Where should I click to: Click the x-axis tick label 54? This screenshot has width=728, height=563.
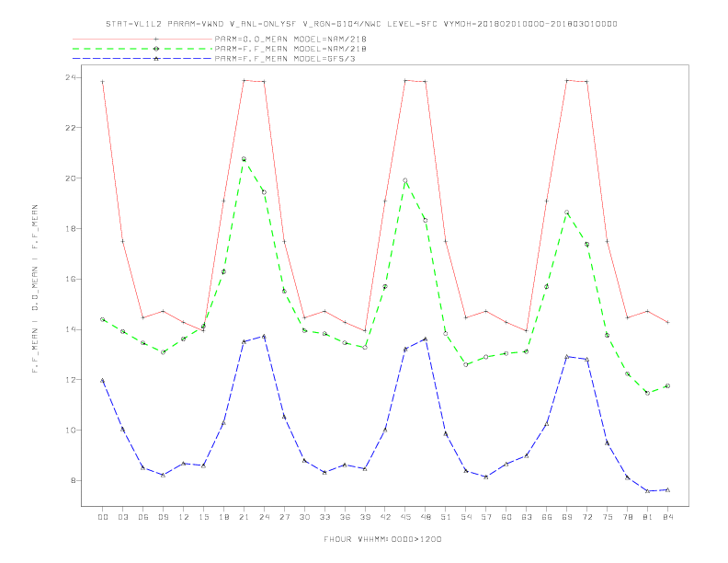(466, 517)
